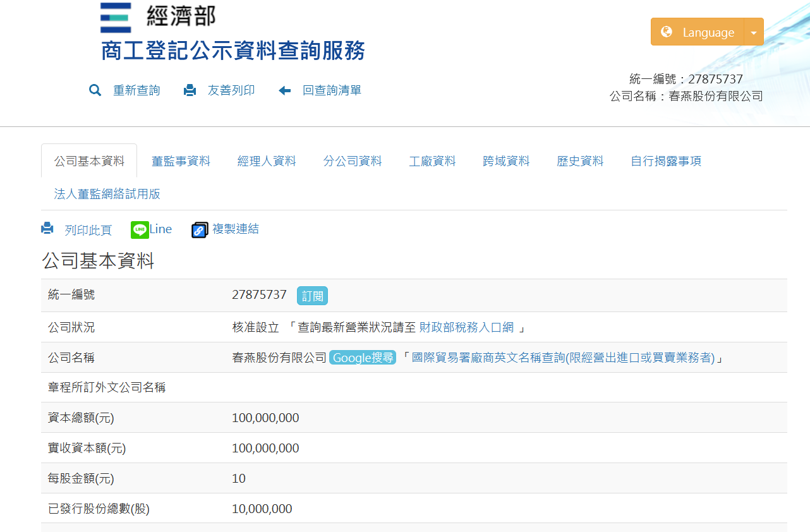The height and width of the screenshot is (532, 810).
Task: Click the 經濟部 logo emblem
Action: click(116, 18)
